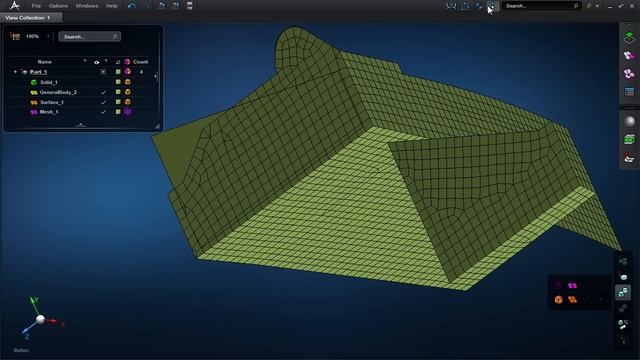This screenshot has width=640, height=360.
Task: Collapse model browser using bottom arrow
Action: pos(81,124)
